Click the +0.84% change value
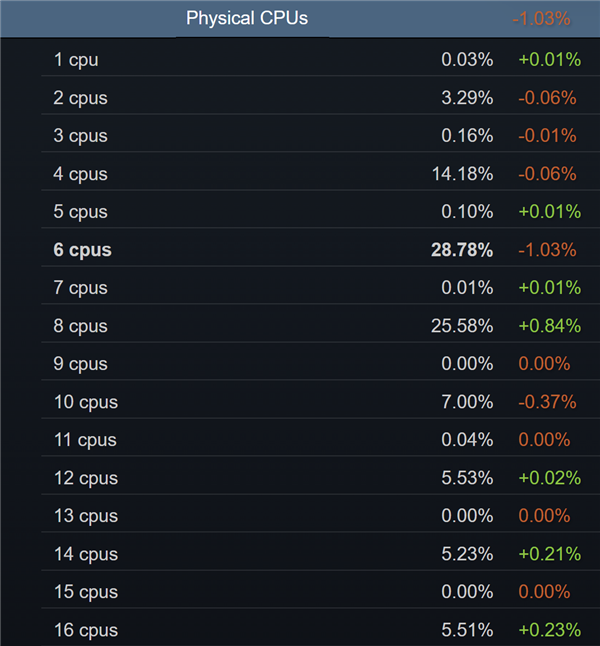This screenshot has width=600, height=646. [549, 326]
